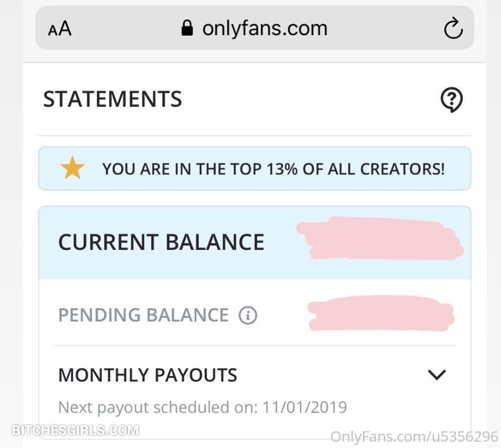Click the Monthly Payouts section title

point(148,375)
